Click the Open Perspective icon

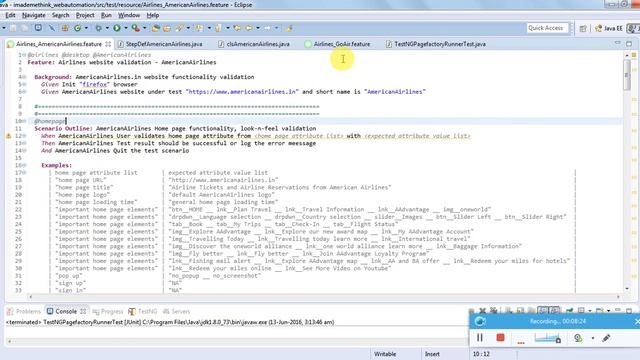(583, 28)
